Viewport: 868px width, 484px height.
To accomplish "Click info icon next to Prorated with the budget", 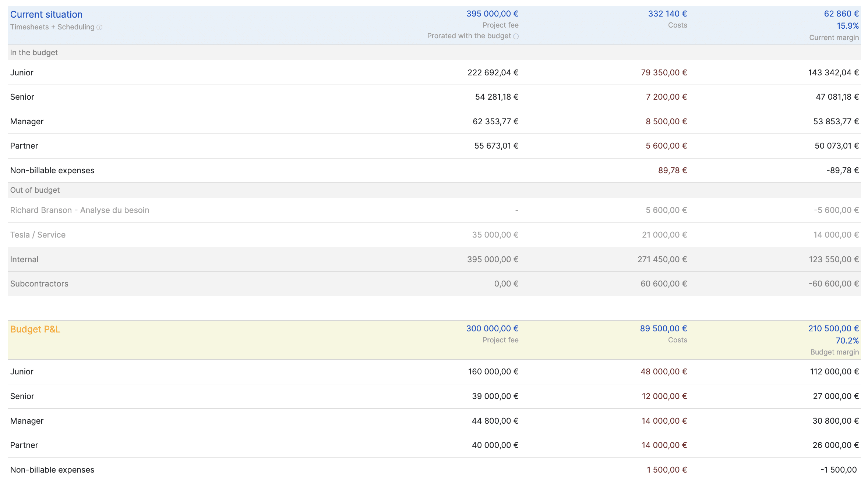I will (516, 36).
